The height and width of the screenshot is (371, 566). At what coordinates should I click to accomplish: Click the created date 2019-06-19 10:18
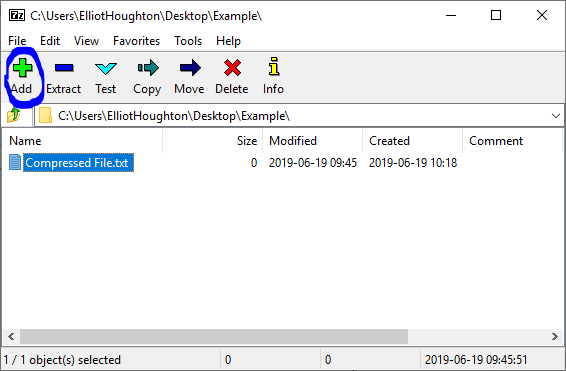[413, 163]
